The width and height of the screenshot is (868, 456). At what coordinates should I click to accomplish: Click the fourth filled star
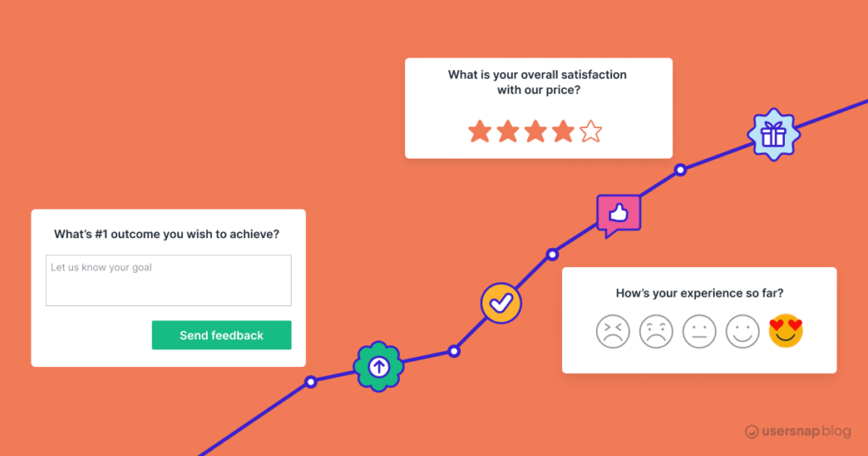point(563,131)
